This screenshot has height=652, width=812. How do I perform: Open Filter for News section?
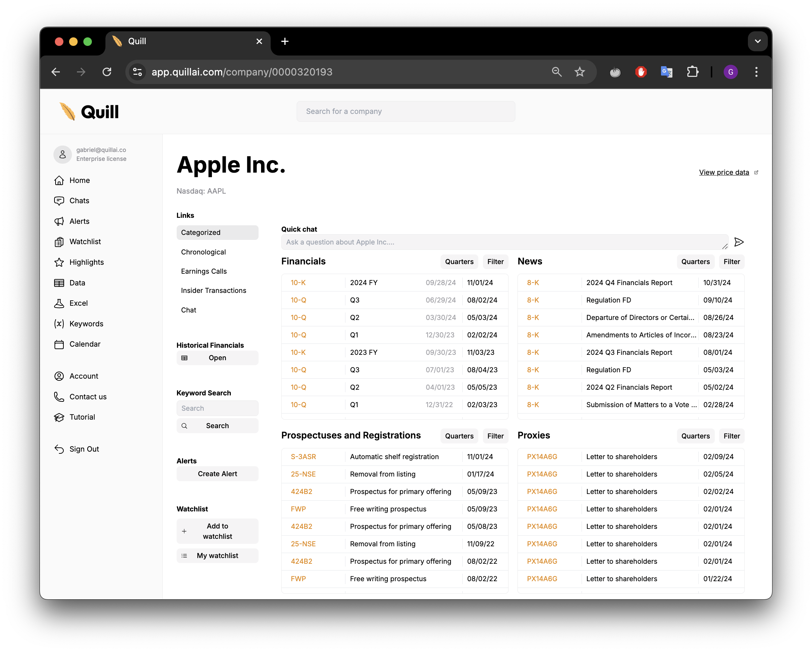click(x=732, y=262)
